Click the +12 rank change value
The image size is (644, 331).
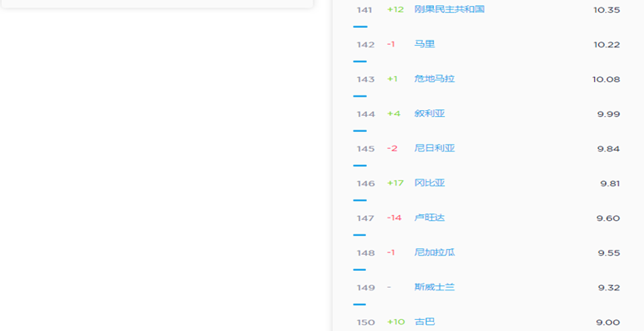pos(396,9)
